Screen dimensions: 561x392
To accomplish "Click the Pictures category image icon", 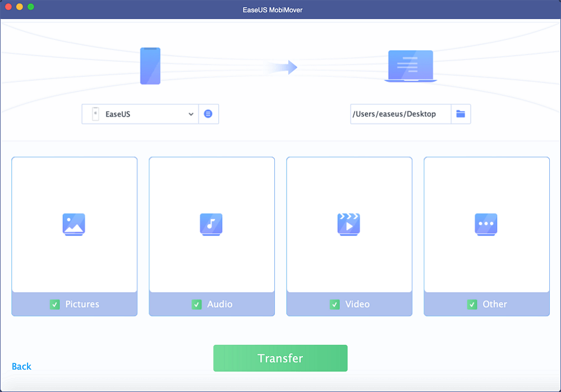I will [73, 225].
